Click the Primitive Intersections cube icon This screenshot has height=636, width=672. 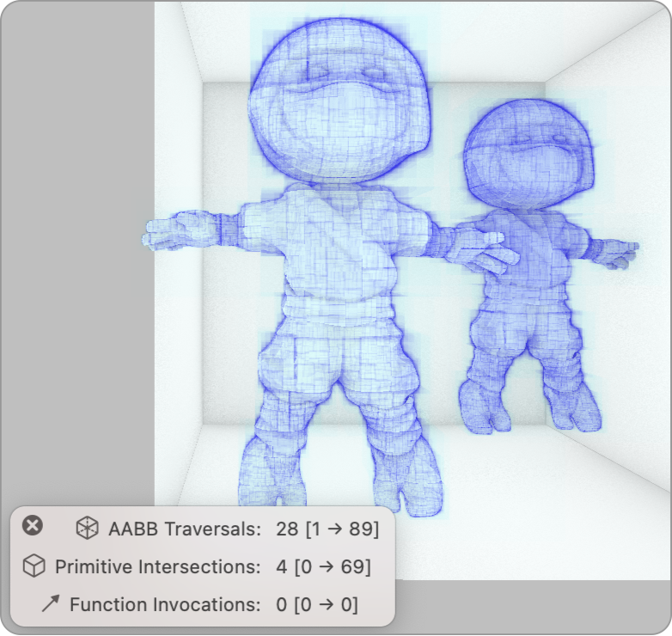pos(33,566)
